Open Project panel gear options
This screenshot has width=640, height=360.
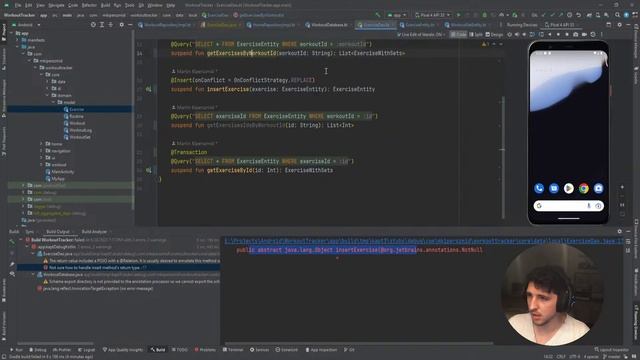tap(121, 25)
